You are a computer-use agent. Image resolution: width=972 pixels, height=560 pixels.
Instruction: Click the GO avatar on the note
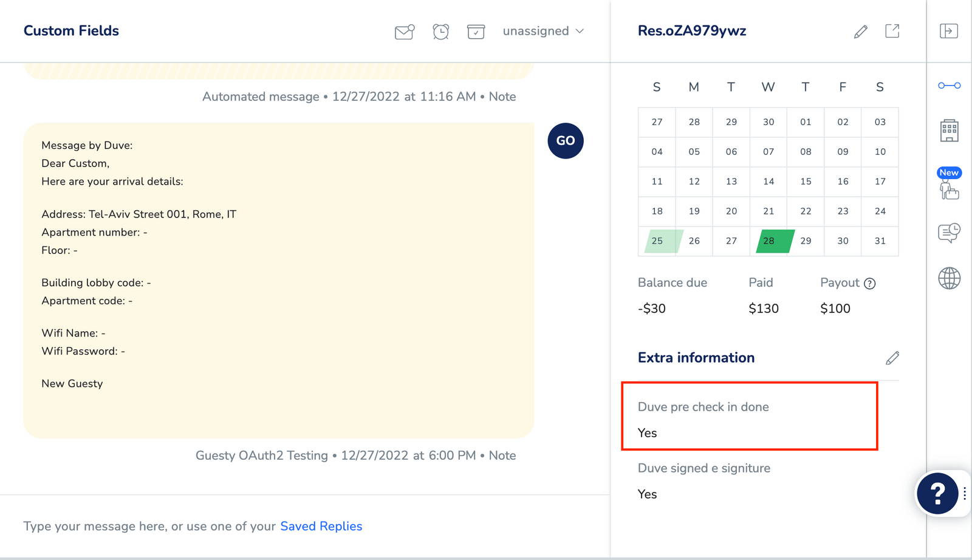565,140
